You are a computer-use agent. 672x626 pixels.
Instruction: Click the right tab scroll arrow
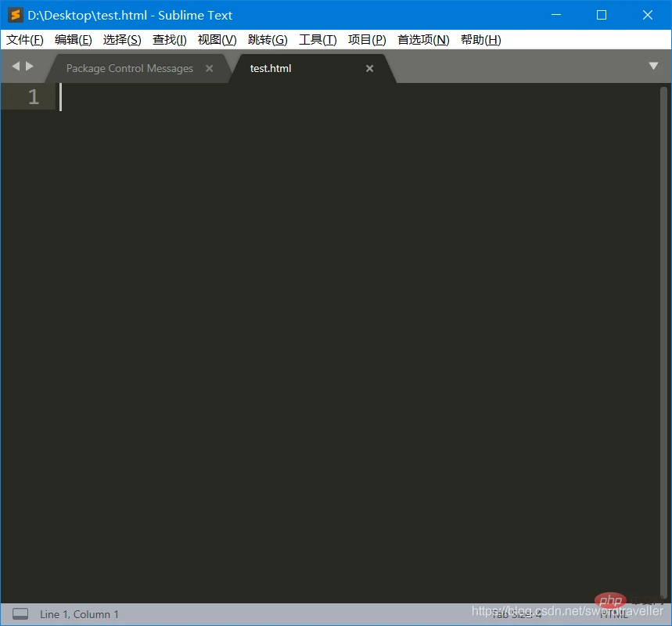pos(30,66)
